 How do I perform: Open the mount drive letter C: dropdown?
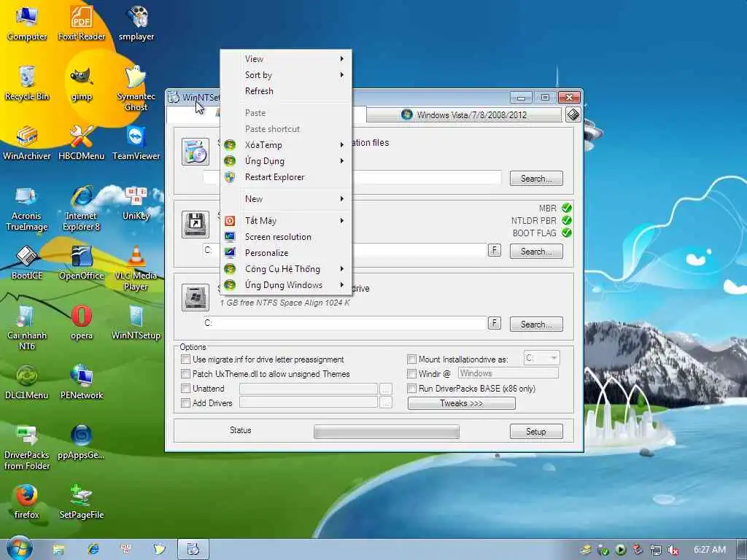pyautogui.click(x=542, y=358)
